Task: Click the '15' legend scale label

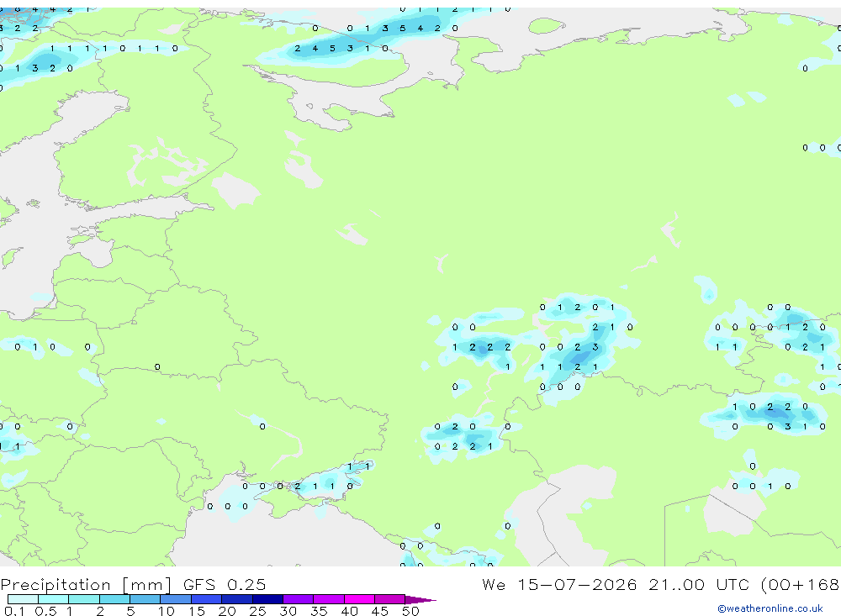Action: 197,611
